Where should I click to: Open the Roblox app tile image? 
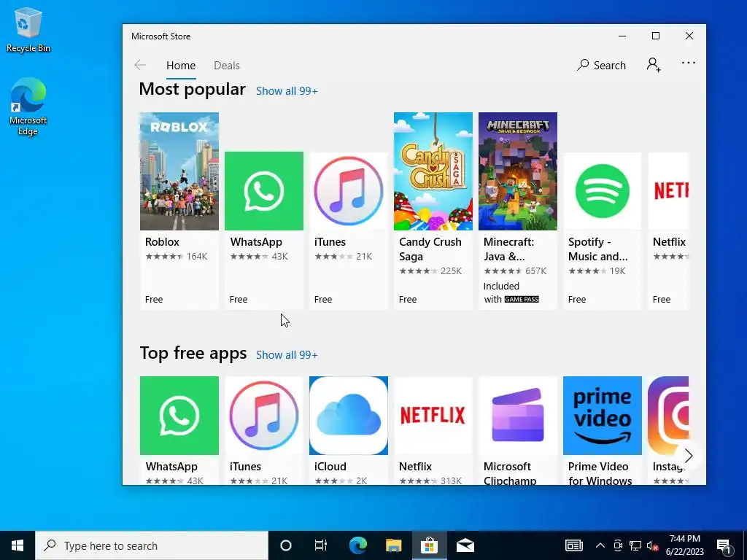pyautogui.click(x=179, y=171)
